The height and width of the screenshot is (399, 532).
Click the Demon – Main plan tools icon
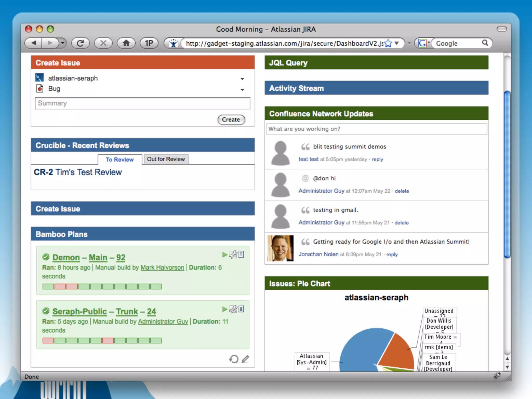233,254
